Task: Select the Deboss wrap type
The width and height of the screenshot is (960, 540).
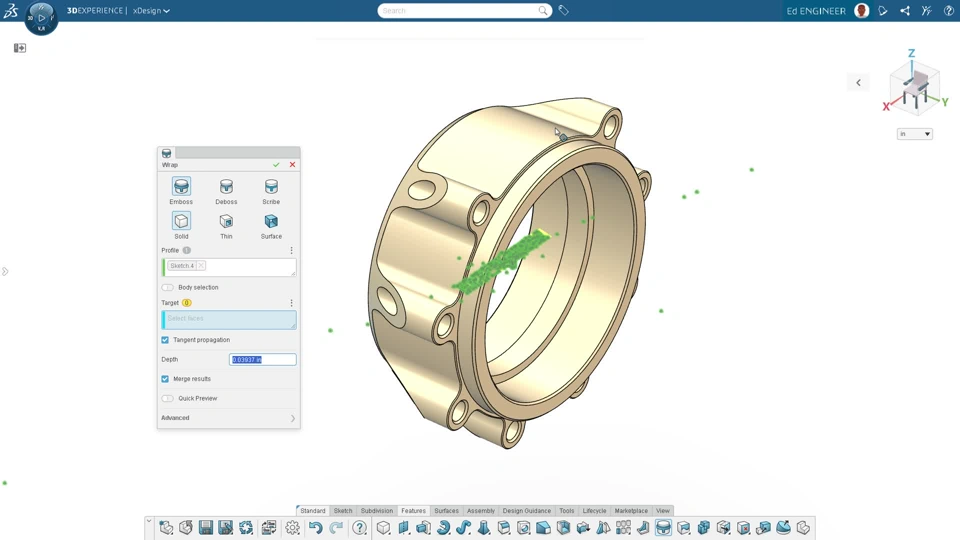Action: pos(226,187)
